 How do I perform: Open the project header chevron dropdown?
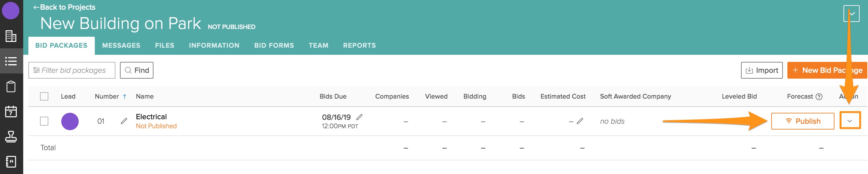tap(852, 14)
